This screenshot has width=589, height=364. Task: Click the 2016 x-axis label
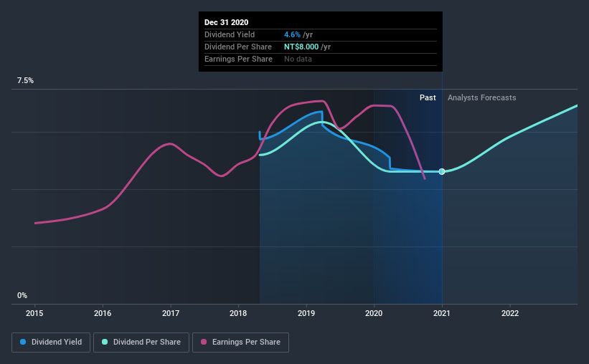point(103,313)
